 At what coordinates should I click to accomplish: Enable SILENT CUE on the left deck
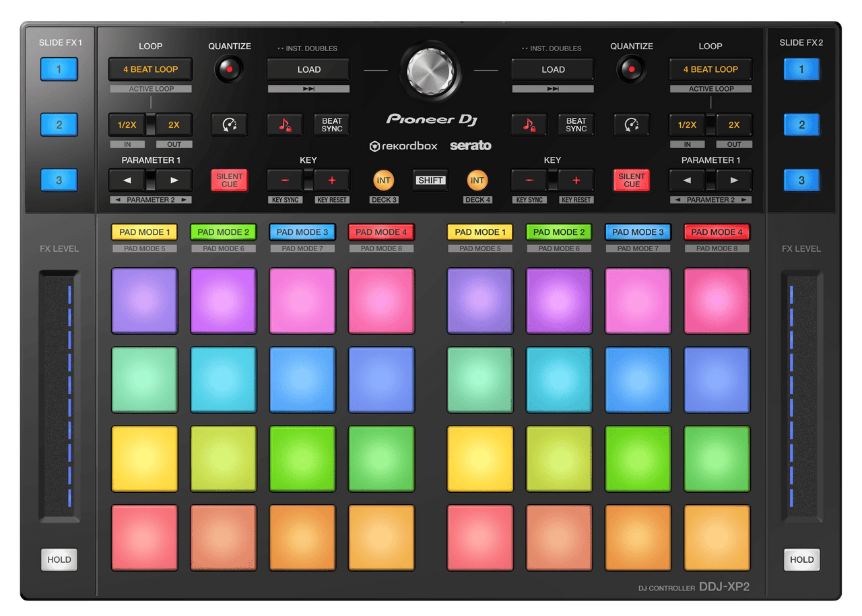pos(229,180)
